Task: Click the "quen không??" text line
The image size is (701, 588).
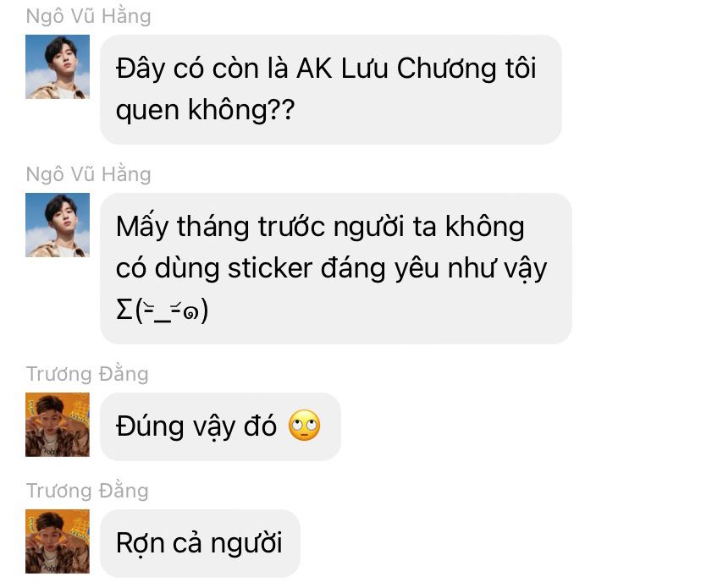Action: [205, 110]
